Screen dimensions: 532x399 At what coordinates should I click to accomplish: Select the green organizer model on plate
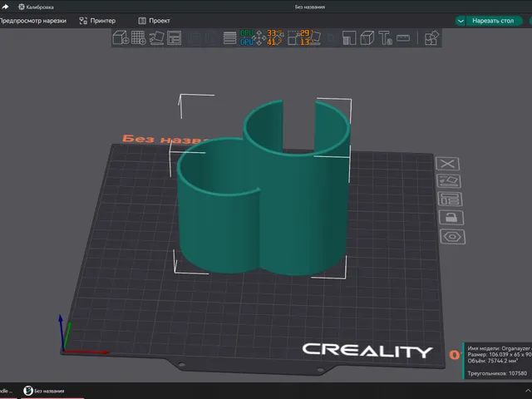263,204
